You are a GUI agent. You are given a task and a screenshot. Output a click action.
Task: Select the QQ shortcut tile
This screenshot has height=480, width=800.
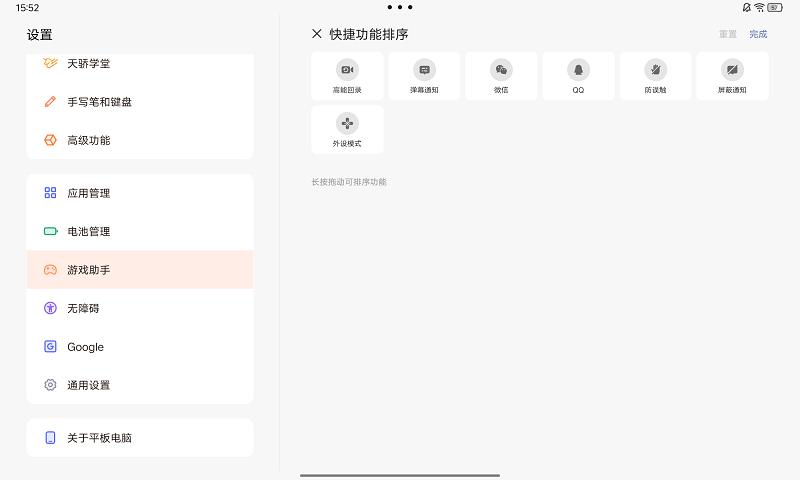[x=578, y=76]
